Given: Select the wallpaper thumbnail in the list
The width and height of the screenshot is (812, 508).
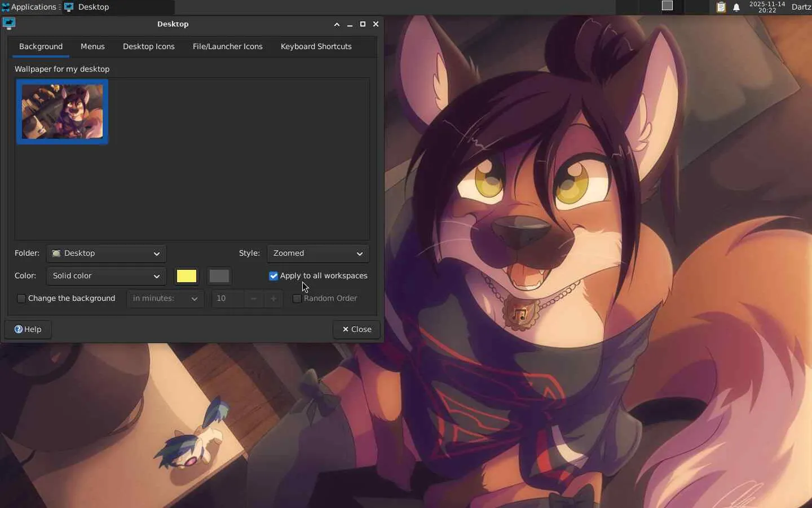Looking at the screenshot, I should coord(62,112).
